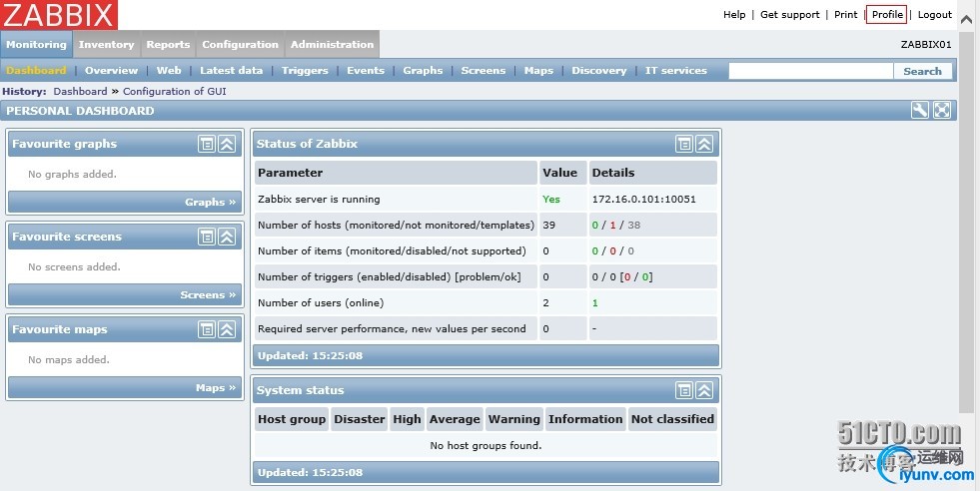Viewport: 980px width, 491px height.
Task: Open the Discovery submenu
Action: (598, 71)
